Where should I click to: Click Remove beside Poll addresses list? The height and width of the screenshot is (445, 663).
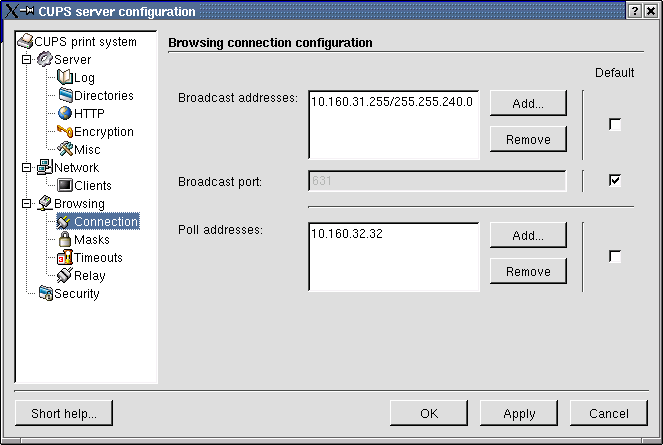tap(528, 271)
